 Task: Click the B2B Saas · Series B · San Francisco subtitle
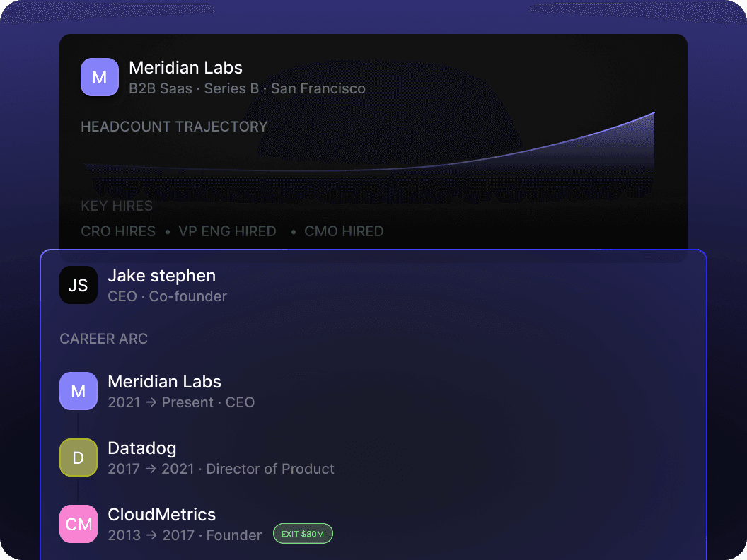pos(248,88)
